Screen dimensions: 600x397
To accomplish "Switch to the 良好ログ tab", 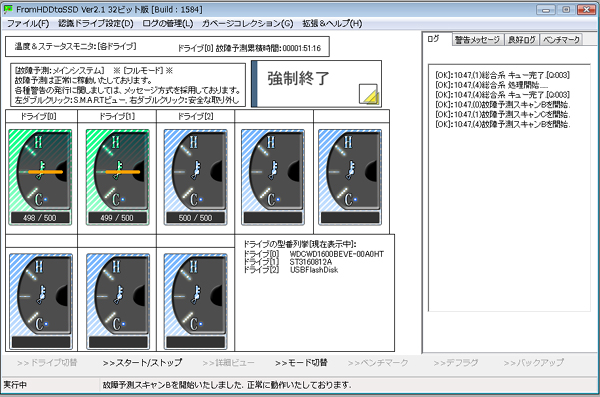I will 522,40.
